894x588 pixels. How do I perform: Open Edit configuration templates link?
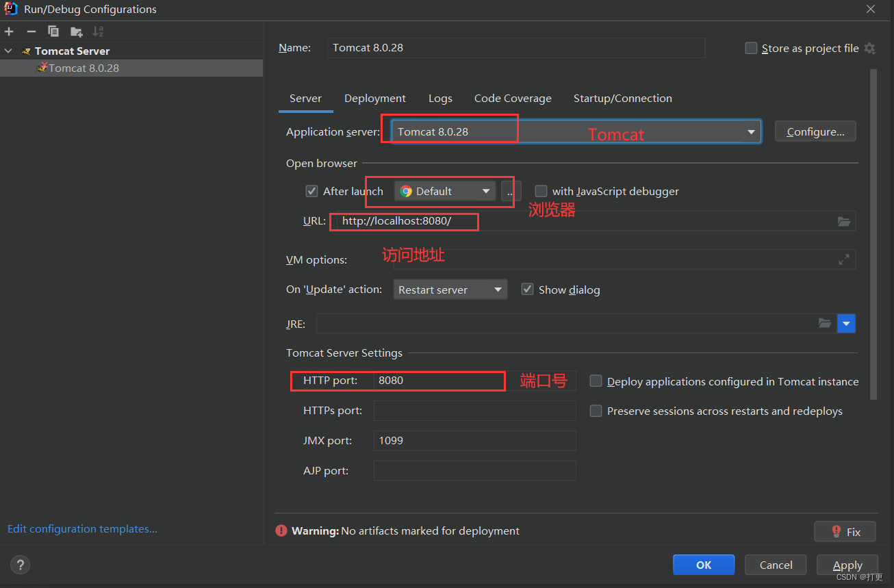82,529
